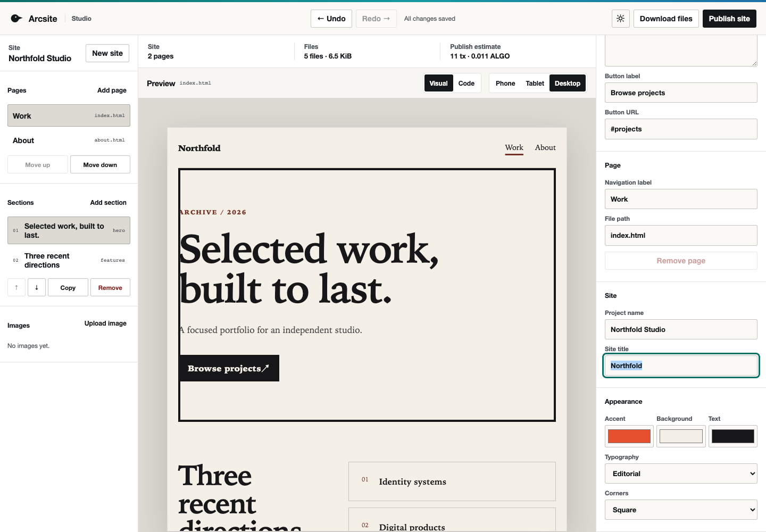Click the '11 tx · 0.011 ALGO' publish estimate
766x532 pixels.
click(480, 56)
